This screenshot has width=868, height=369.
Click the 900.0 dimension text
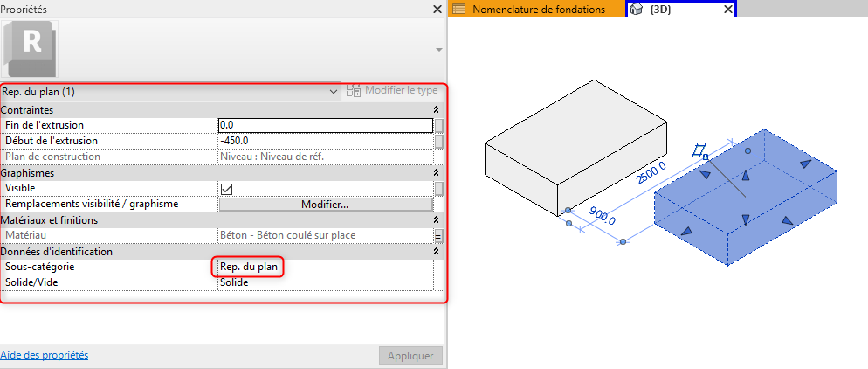click(x=602, y=216)
